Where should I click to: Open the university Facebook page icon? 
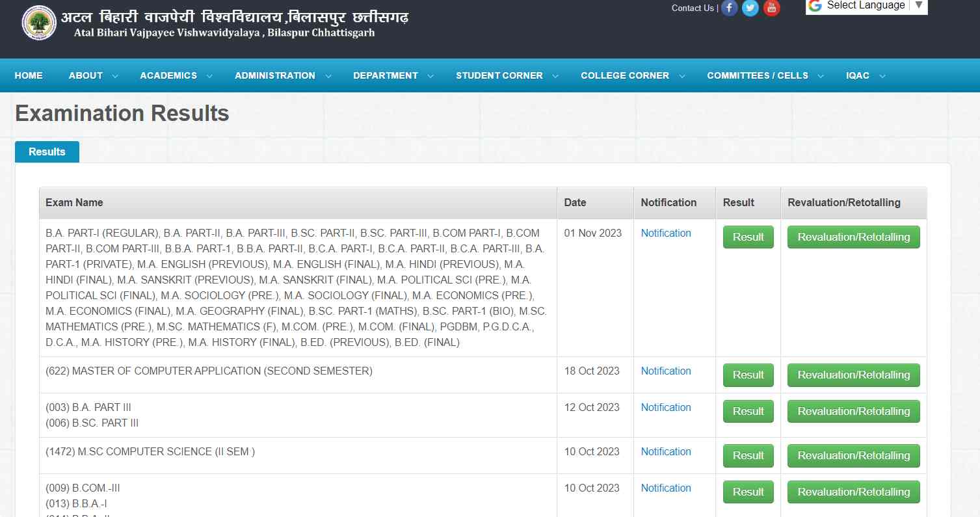tap(730, 8)
